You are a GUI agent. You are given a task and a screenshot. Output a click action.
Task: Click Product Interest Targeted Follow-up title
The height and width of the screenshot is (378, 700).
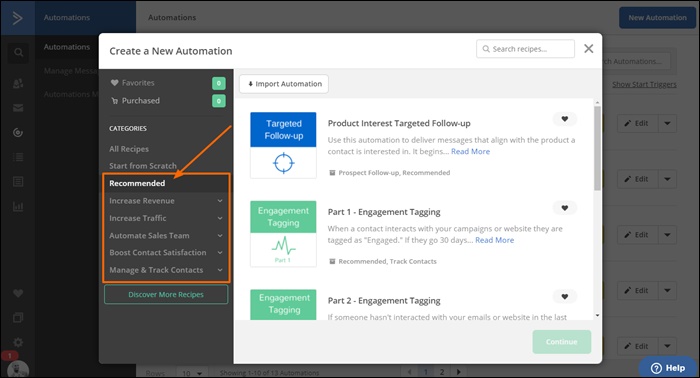[x=399, y=123]
